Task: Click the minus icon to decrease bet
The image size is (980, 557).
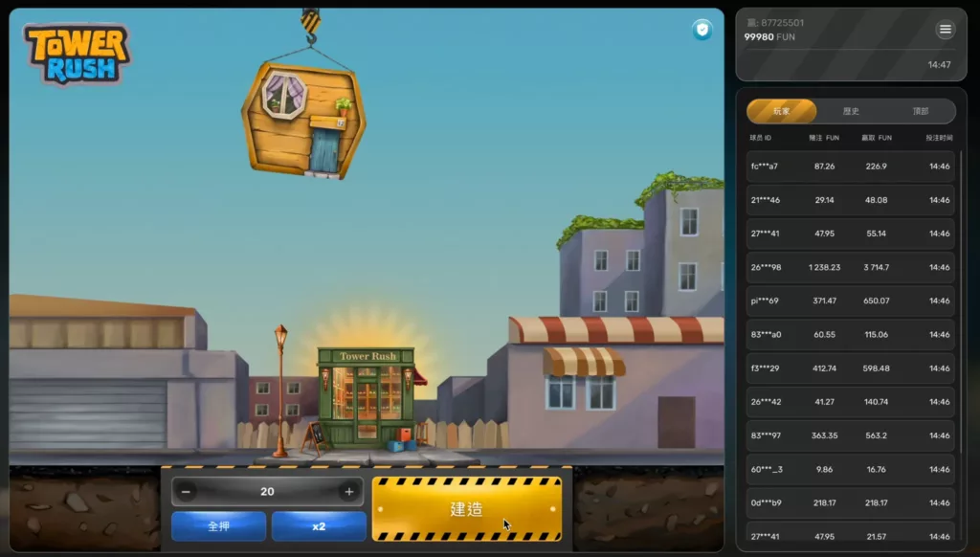Action: (x=186, y=492)
